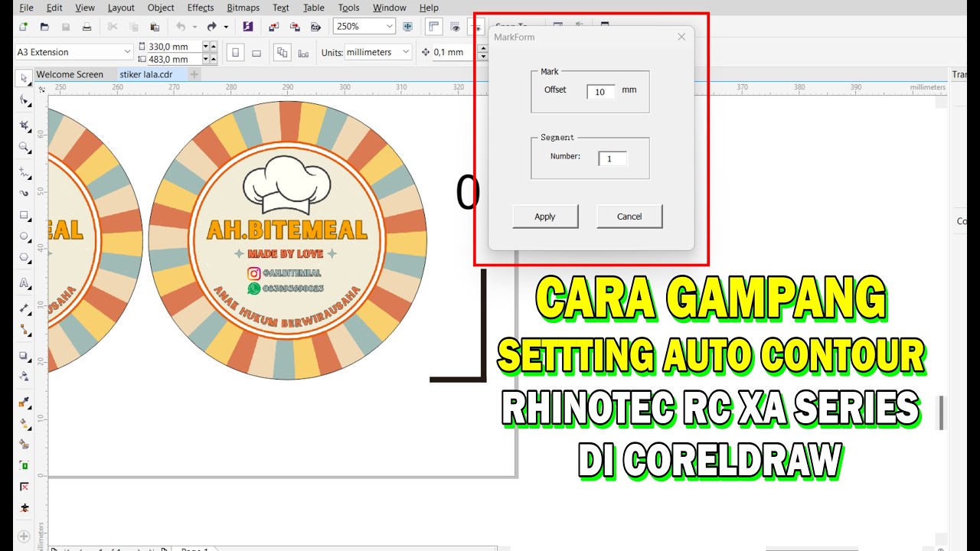980x551 pixels.
Task: Print the document using the printer icon
Action: pos(87,27)
